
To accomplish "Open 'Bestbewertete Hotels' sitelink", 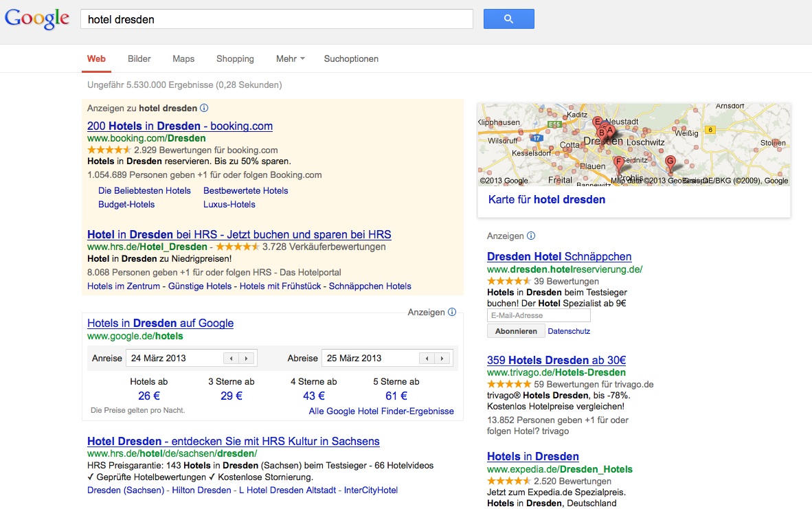I will coord(245,190).
